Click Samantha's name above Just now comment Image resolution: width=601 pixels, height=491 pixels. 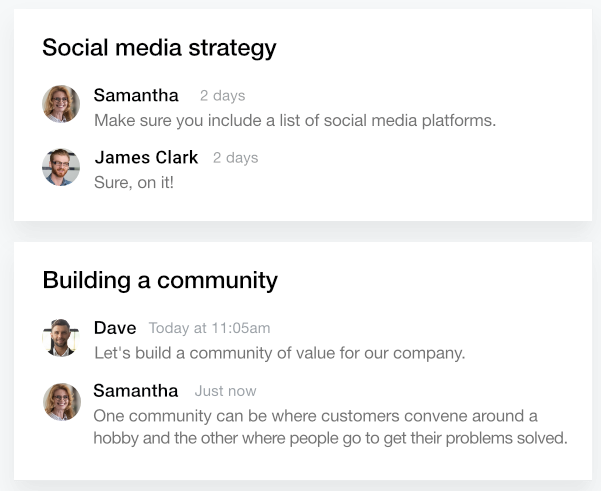pos(136,391)
